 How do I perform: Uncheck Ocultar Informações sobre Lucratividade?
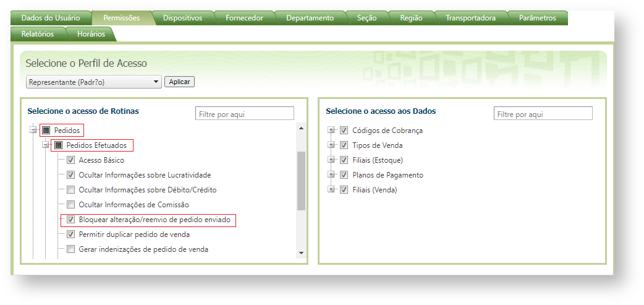point(70,174)
